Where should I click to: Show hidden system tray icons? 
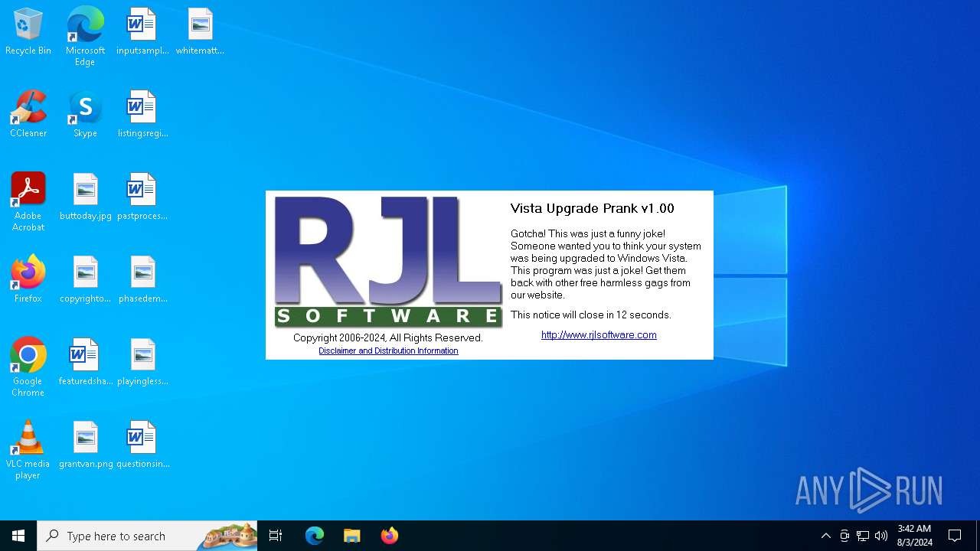tap(825, 536)
